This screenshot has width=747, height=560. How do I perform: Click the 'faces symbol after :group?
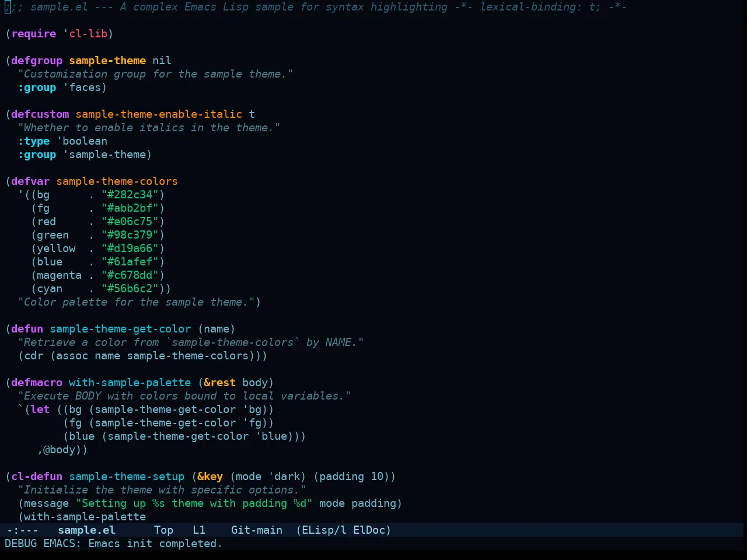click(x=82, y=87)
